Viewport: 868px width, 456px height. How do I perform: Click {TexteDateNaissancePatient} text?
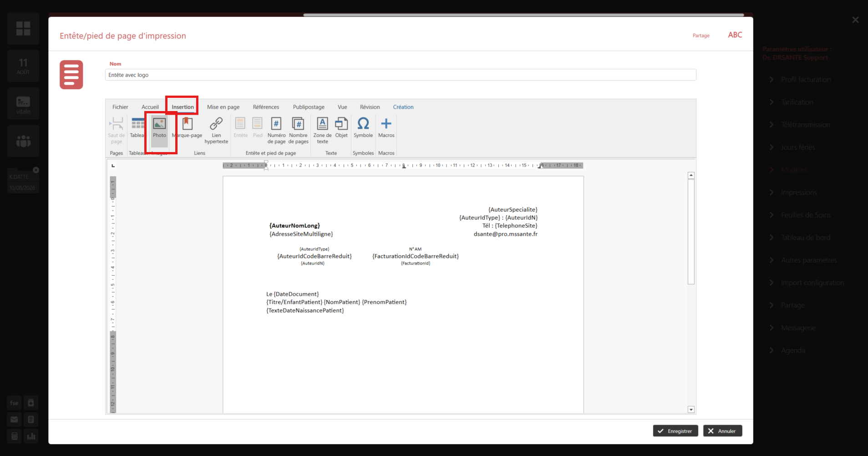pyautogui.click(x=305, y=310)
